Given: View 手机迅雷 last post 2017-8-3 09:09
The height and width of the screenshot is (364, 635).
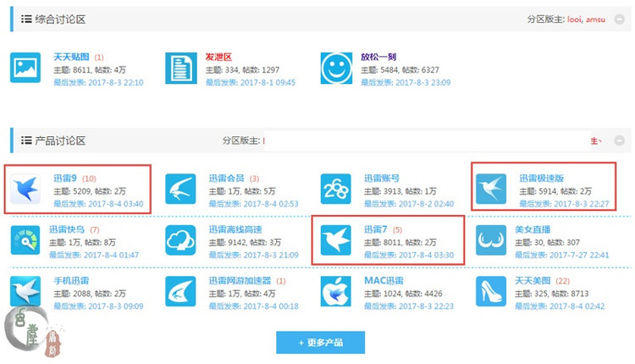Looking at the screenshot, I should coord(98,306).
